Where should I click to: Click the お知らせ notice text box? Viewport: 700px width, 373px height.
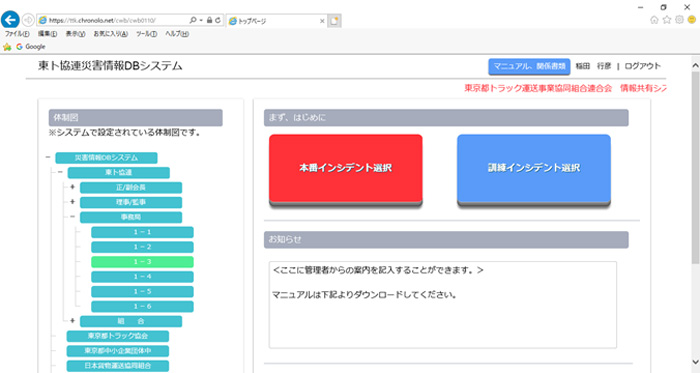click(443, 305)
